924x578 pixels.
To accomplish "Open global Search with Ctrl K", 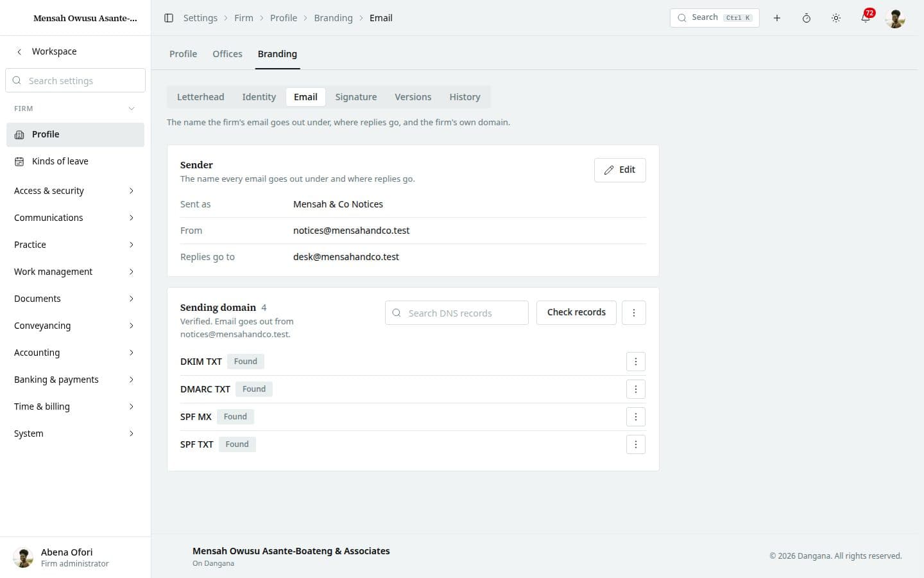I will 715,18.
